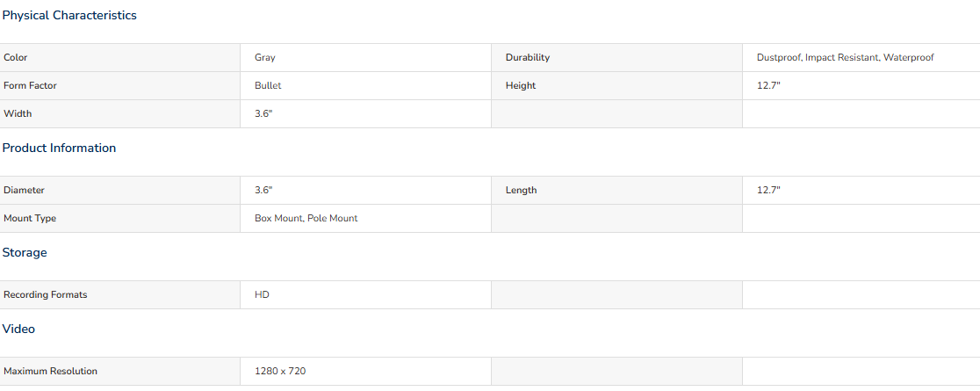Image resolution: width=980 pixels, height=391 pixels.
Task: Click the Diameter label
Action: [24, 190]
